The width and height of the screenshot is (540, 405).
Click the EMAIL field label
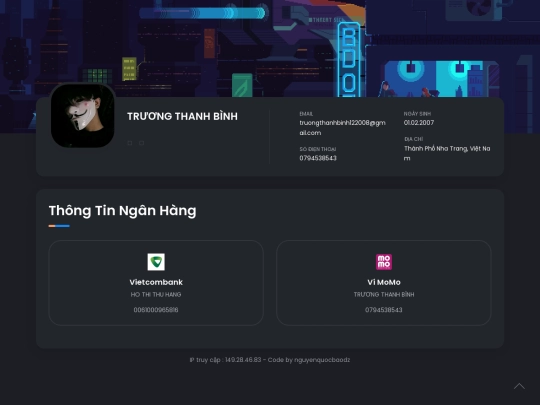pyautogui.click(x=306, y=114)
